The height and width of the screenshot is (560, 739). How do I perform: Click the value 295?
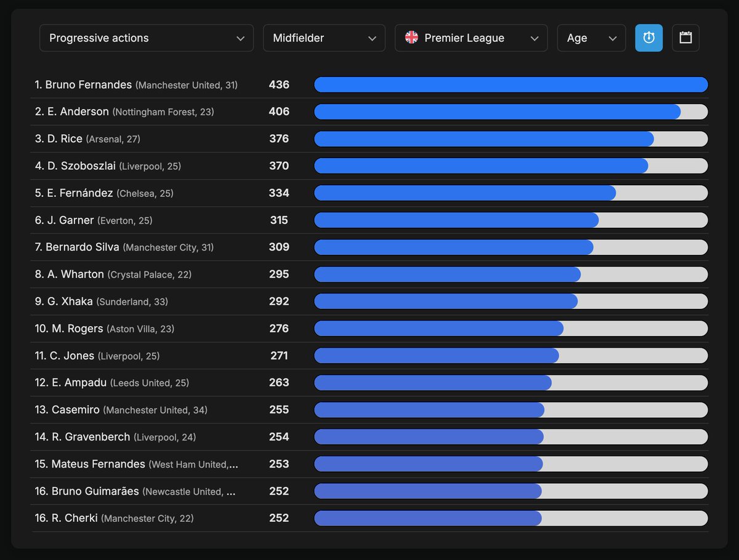click(279, 274)
